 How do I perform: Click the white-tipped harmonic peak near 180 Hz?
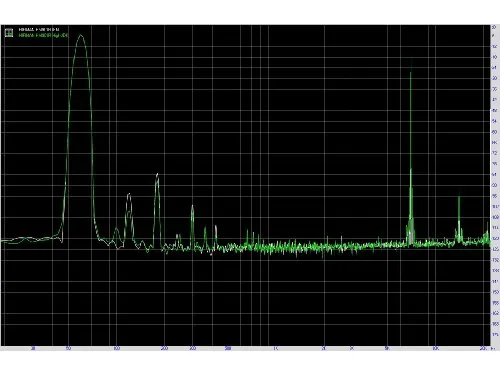coord(157,174)
